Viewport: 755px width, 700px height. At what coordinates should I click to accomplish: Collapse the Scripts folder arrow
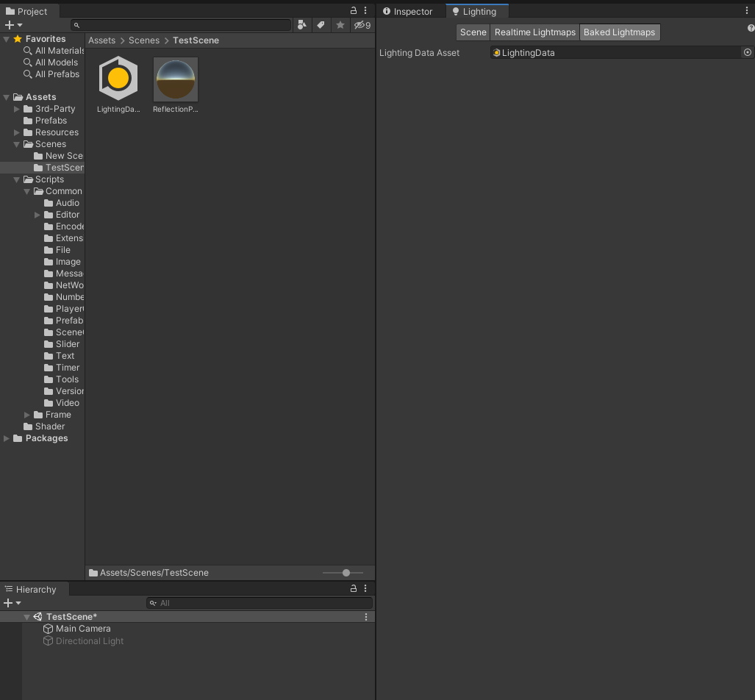coord(17,179)
